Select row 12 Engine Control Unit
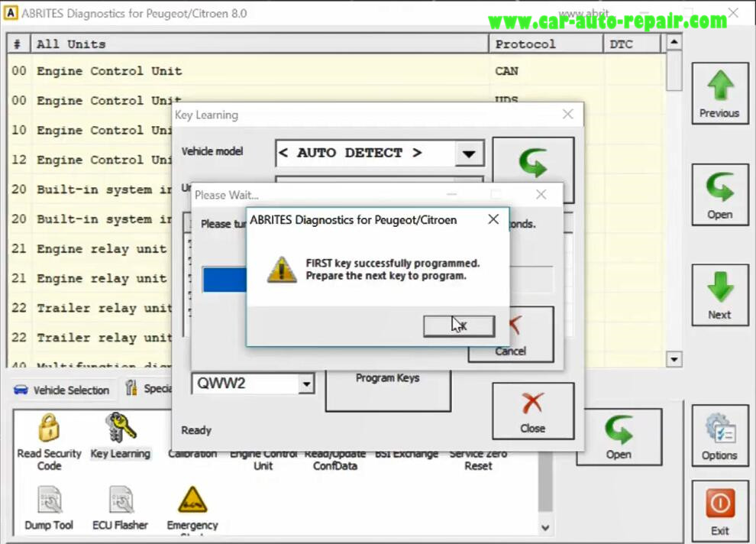 point(90,160)
